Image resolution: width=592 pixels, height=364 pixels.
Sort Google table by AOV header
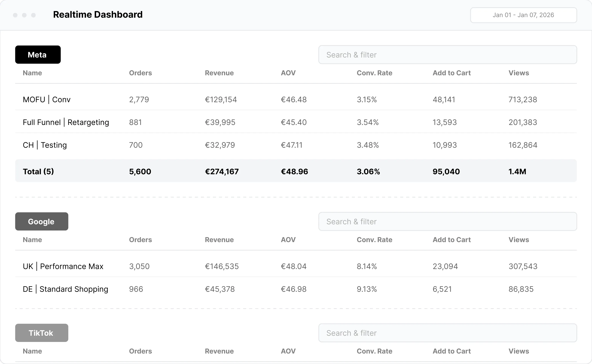point(288,240)
